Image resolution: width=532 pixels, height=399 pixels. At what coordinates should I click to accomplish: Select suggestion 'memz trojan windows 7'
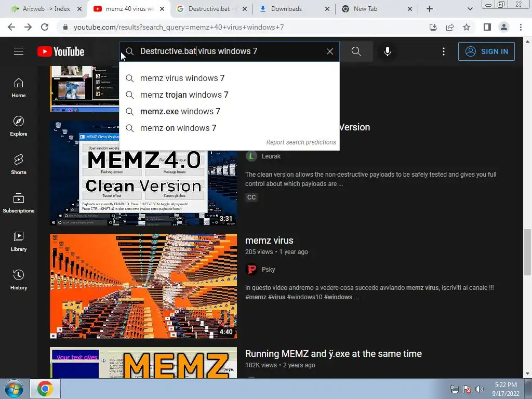(x=229, y=95)
